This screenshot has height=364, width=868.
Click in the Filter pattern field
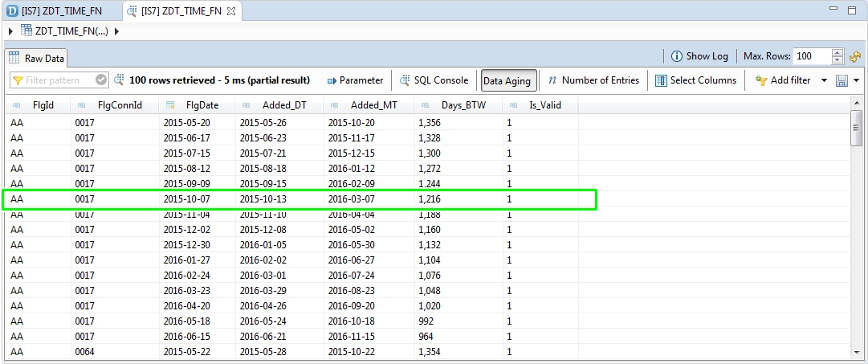(59, 80)
